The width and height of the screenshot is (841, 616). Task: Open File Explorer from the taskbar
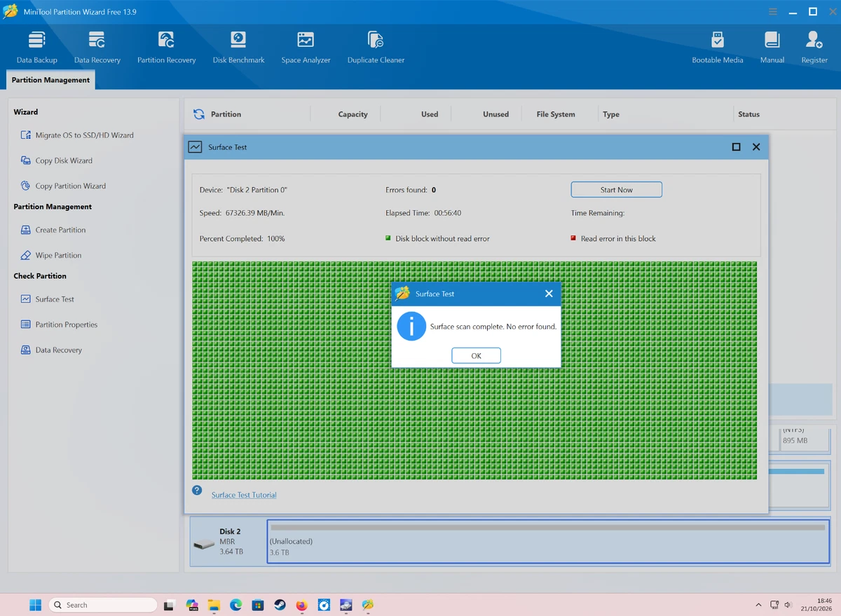214,605
